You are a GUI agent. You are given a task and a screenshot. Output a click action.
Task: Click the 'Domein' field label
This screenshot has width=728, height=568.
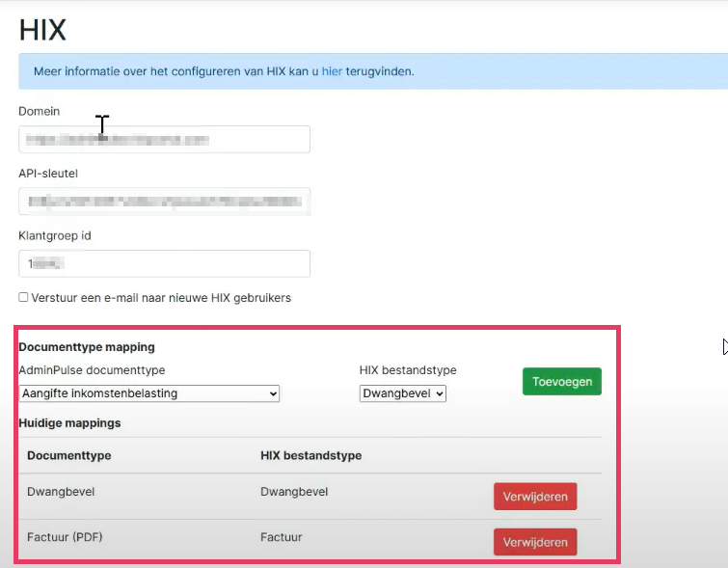click(40, 112)
